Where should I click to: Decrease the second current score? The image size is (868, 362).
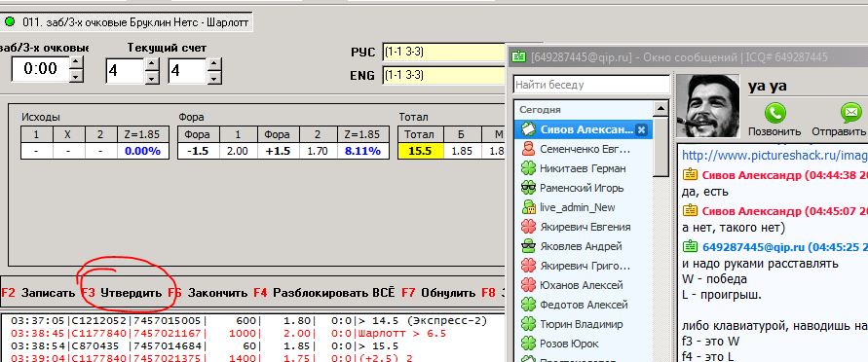pos(214,78)
